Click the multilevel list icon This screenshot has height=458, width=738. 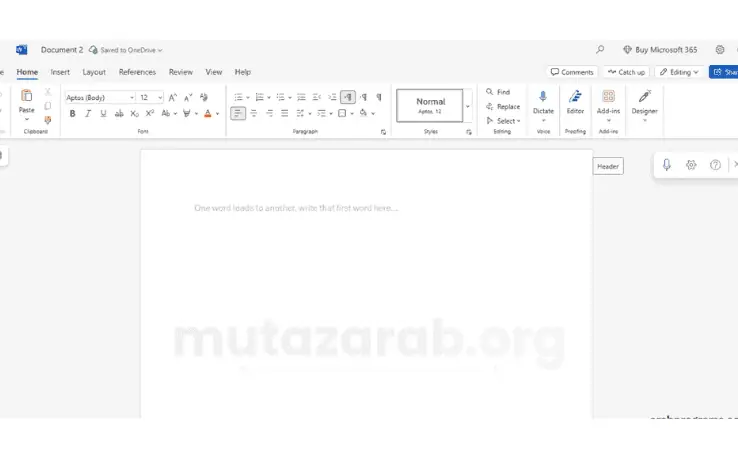click(x=281, y=97)
